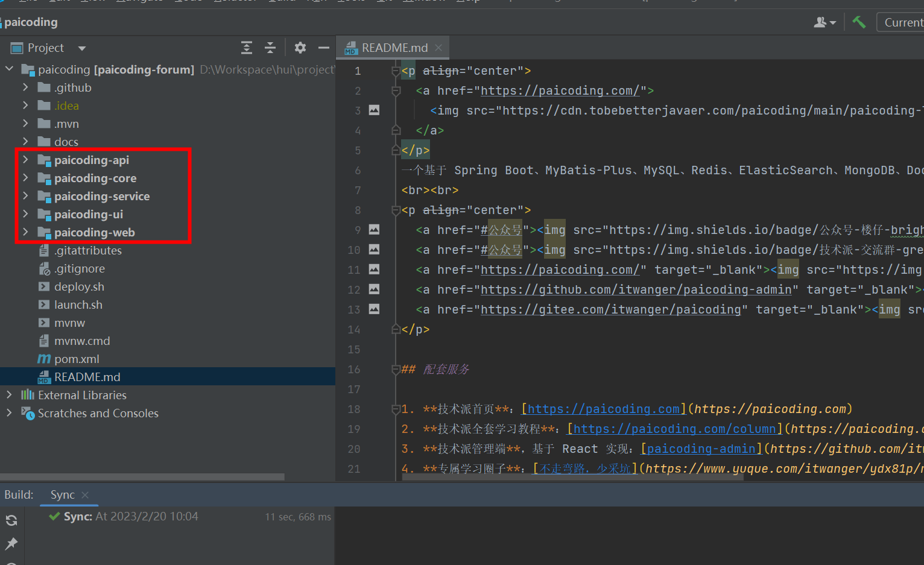Select the .gitattributes file
This screenshot has width=924, height=565.
click(88, 250)
